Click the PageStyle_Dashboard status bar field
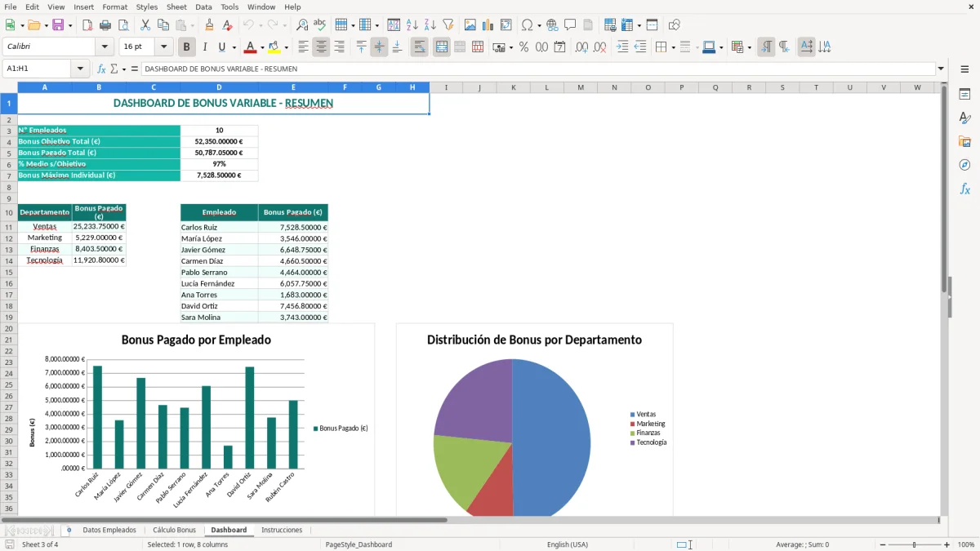 (x=359, y=544)
